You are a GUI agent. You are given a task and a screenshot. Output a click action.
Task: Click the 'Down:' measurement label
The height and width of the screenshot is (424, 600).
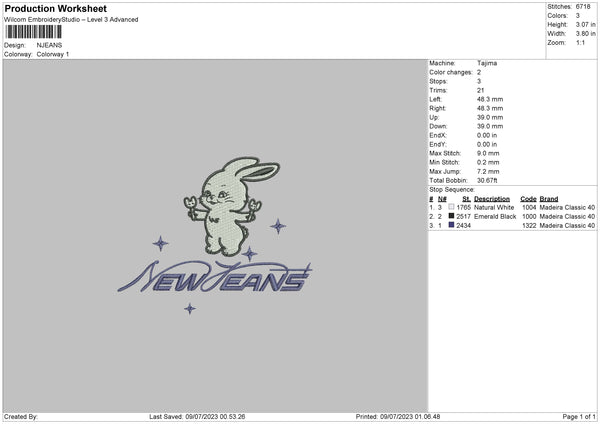(438, 126)
